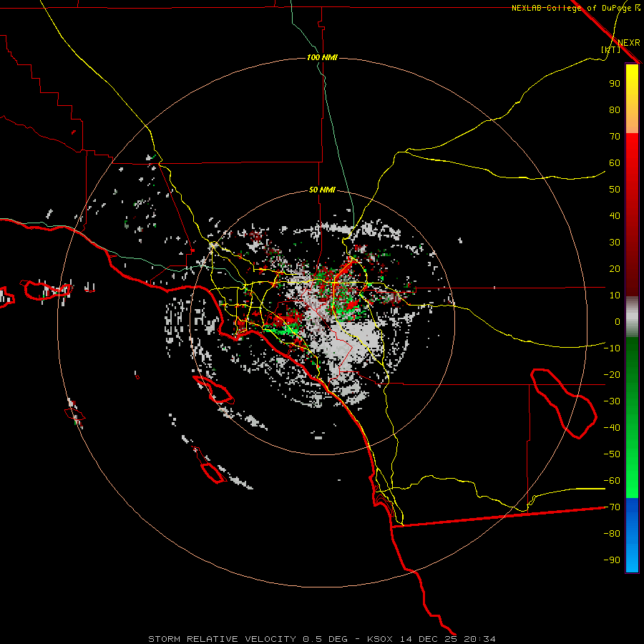The height and width of the screenshot is (644, 644).
Task: Click the -90 value on velocity scale
Action: pos(612,560)
